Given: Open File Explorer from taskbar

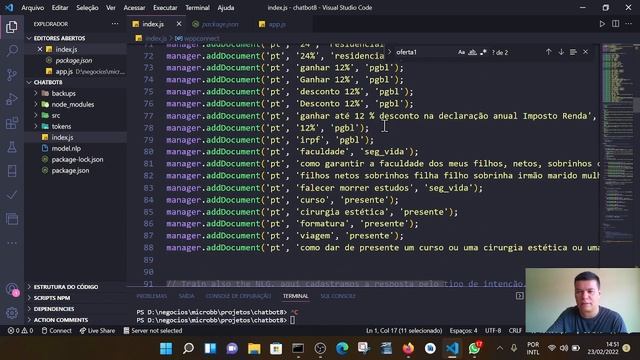Looking at the screenshot, I should tap(254, 348).
